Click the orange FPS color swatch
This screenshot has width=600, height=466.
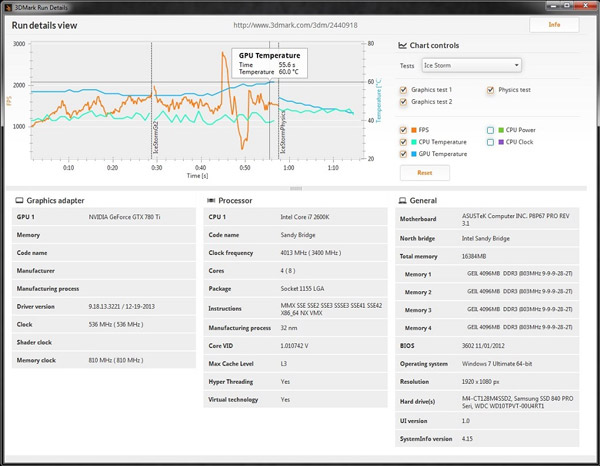(414, 130)
